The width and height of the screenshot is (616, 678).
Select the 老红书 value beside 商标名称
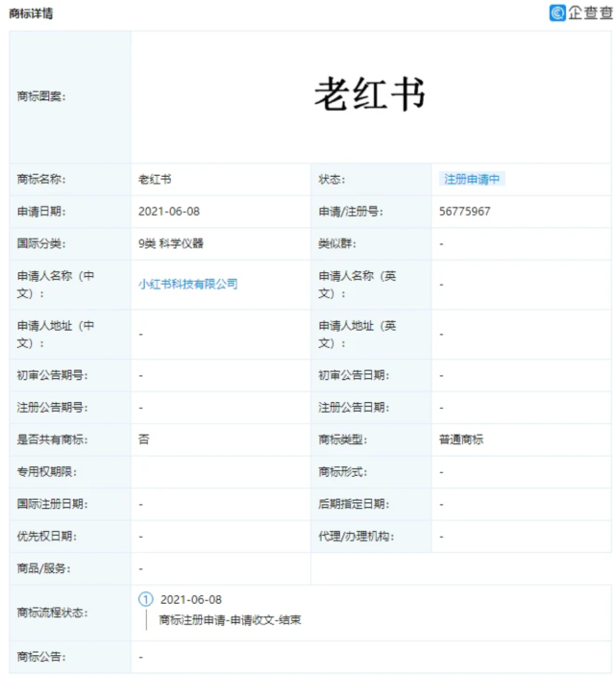coord(155,179)
